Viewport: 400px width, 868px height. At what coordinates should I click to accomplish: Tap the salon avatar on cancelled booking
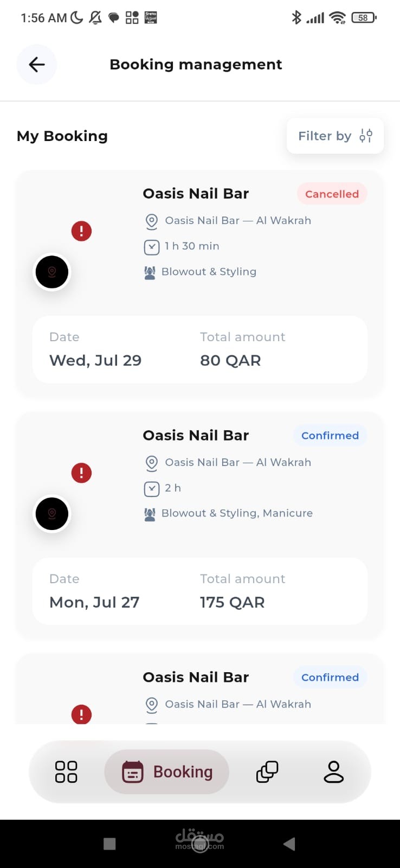(52, 272)
